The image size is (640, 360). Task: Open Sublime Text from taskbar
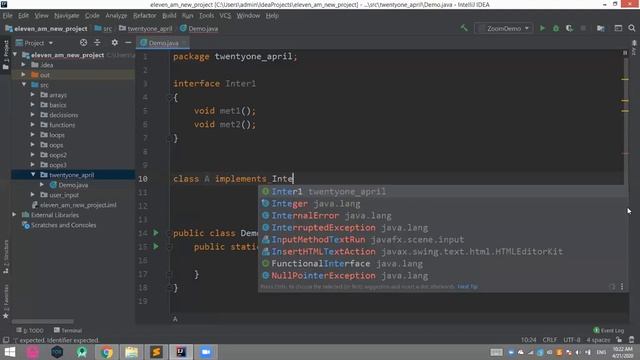pyautogui.click(x=156, y=352)
